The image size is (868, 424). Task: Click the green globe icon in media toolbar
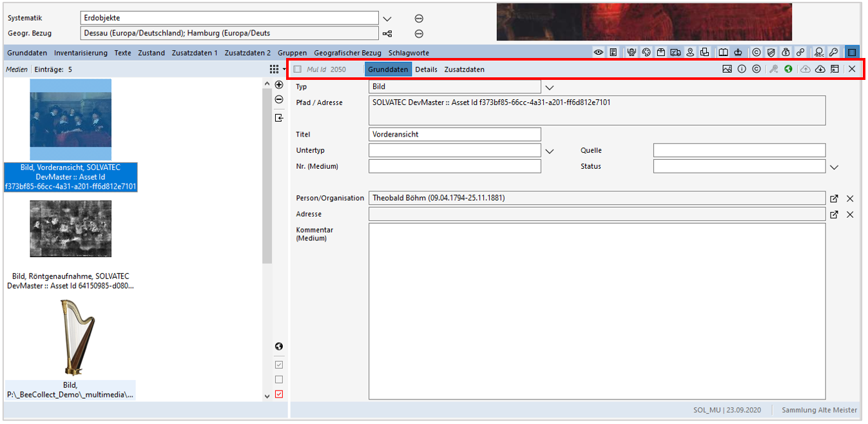tap(788, 70)
